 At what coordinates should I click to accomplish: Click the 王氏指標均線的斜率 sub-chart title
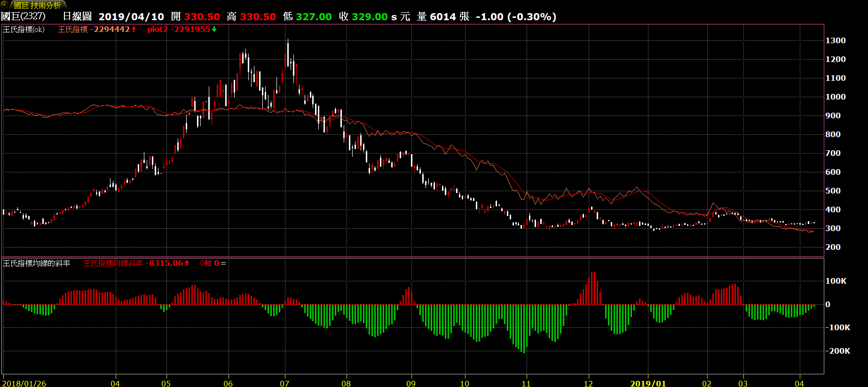(37, 263)
